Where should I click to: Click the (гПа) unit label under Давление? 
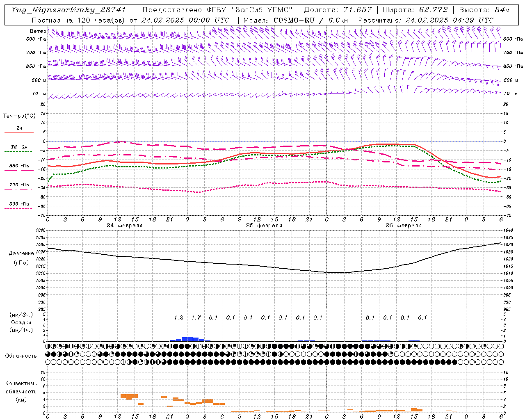[x=21, y=263]
